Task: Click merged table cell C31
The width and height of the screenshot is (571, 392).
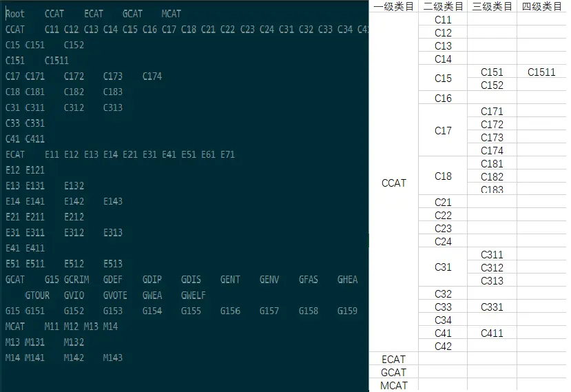Action: point(443,267)
